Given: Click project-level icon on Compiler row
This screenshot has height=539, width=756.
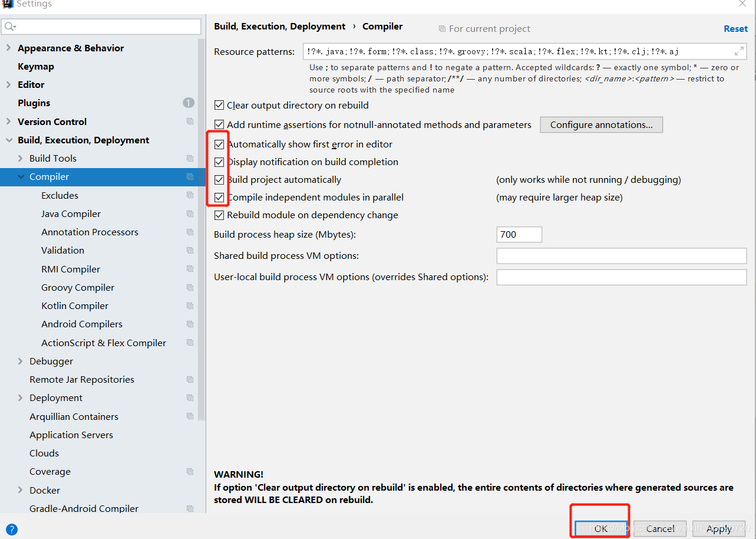Looking at the screenshot, I should click(190, 177).
